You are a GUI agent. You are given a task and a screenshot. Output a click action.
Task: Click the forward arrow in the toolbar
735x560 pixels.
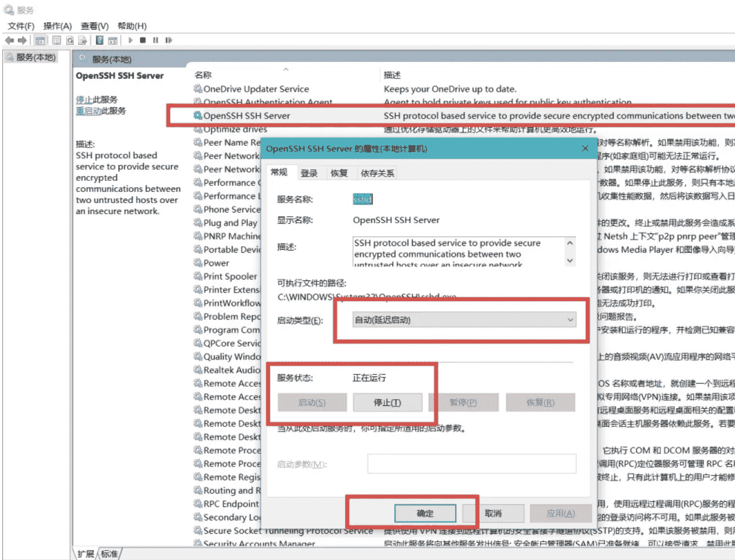coord(22,40)
